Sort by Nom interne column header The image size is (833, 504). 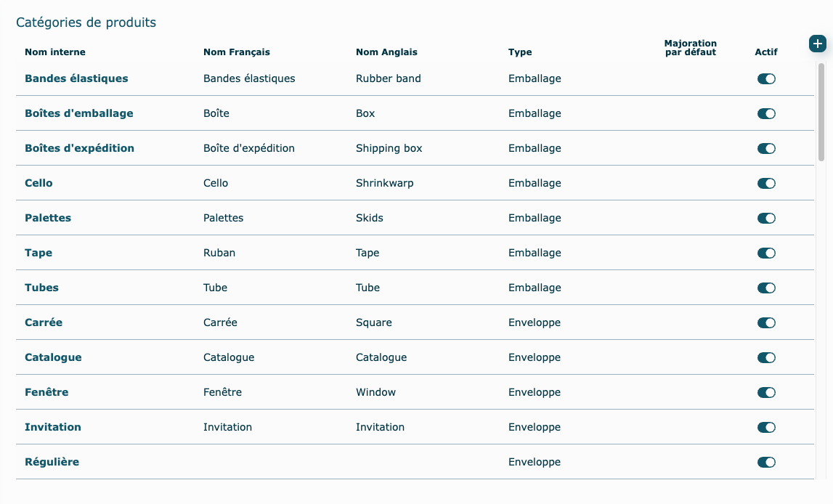[x=55, y=52]
